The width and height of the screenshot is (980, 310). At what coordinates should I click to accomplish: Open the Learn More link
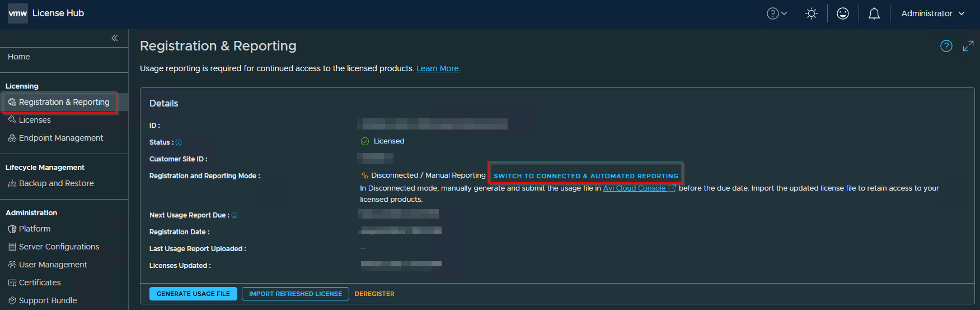[438, 68]
